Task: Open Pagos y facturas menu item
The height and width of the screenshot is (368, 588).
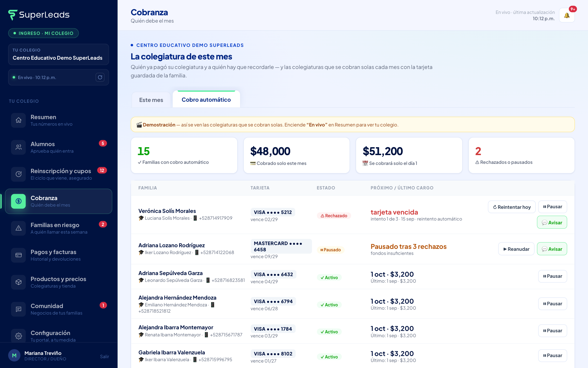Action: [x=59, y=255]
